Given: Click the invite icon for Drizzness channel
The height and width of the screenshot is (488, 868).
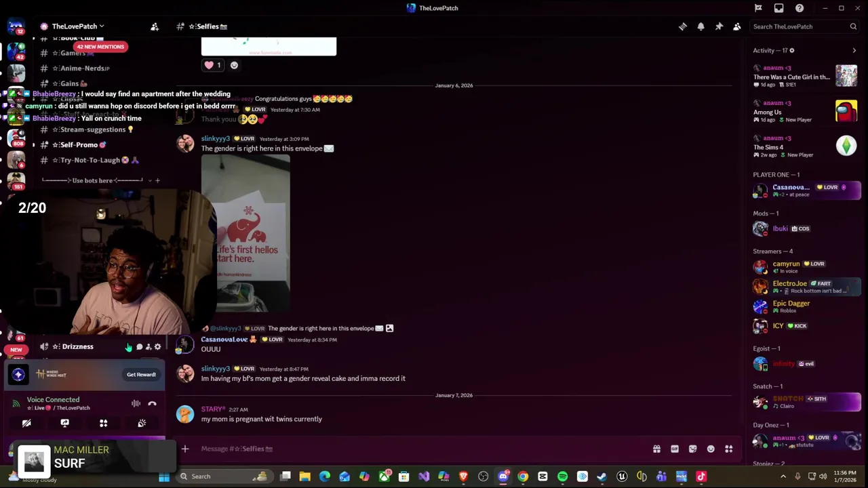Looking at the screenshot, I should (149, 347).
